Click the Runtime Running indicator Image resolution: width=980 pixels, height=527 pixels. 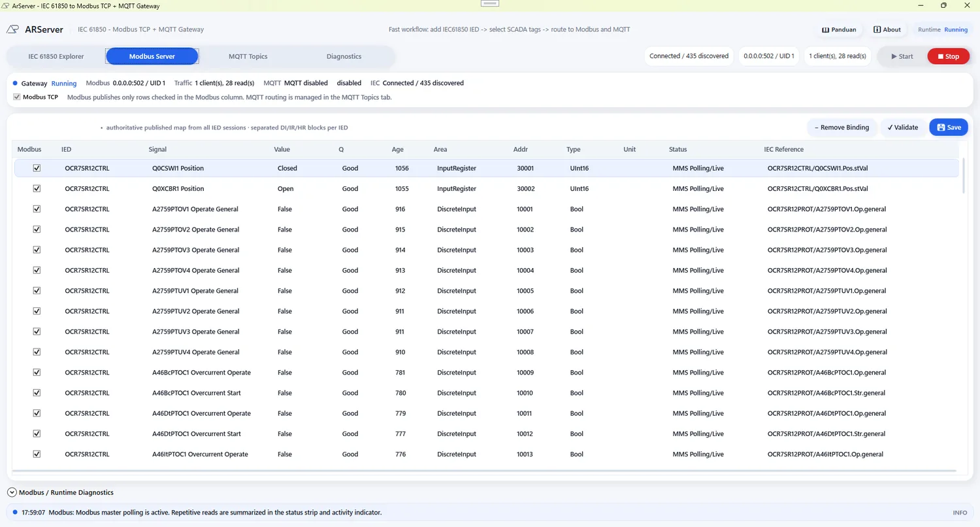(943, 29)
